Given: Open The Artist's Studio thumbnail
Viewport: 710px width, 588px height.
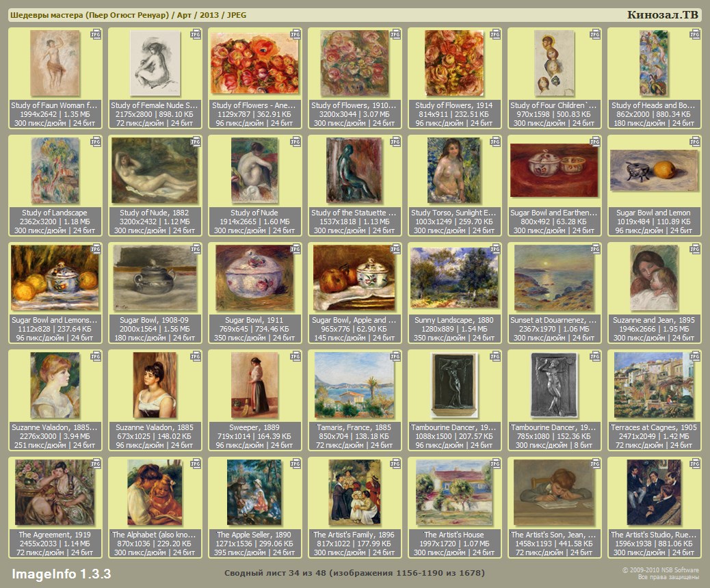Looking at the screenshot, I should pos(654,492).
